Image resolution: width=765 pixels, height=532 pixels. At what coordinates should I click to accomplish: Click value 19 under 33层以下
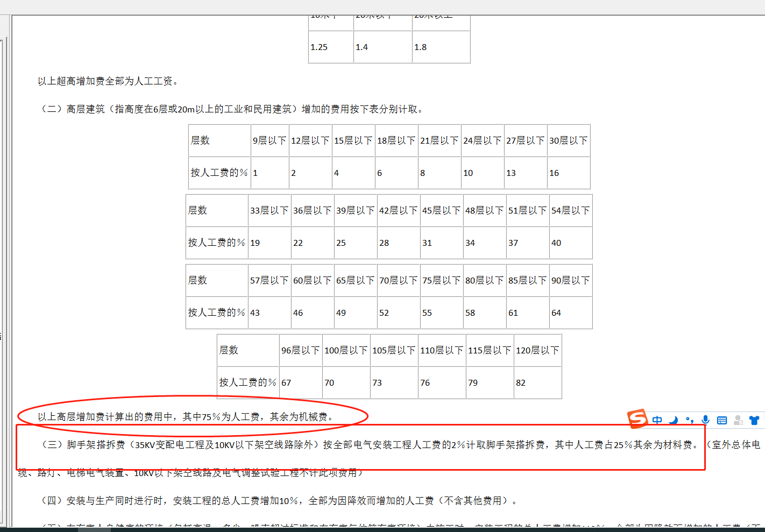click(270, 243)
